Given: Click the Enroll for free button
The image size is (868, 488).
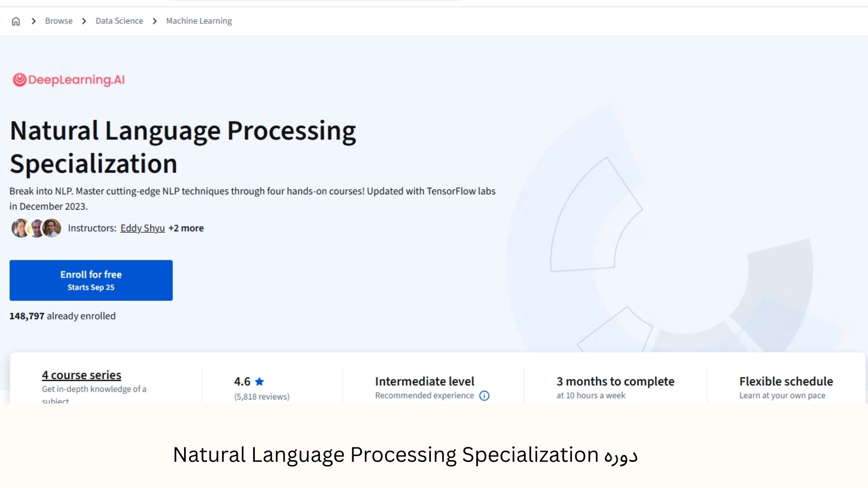Looking at the screenshot, I should click(91, 280).
